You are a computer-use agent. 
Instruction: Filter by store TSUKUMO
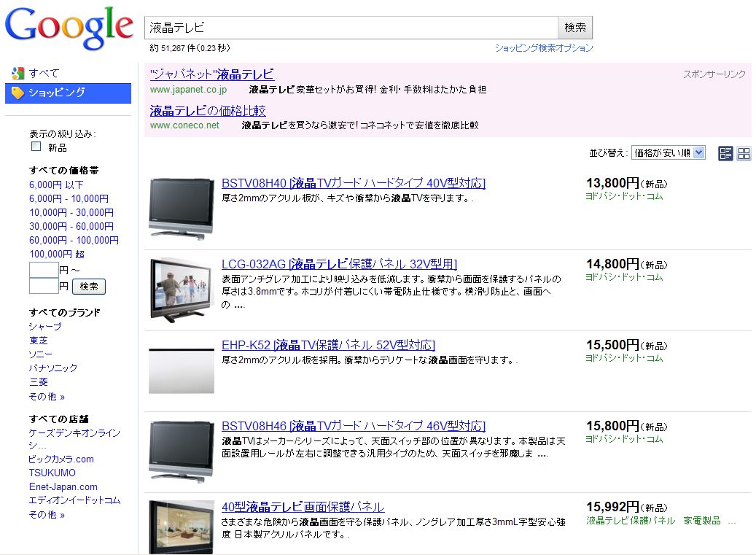click(x=52, y=473)
